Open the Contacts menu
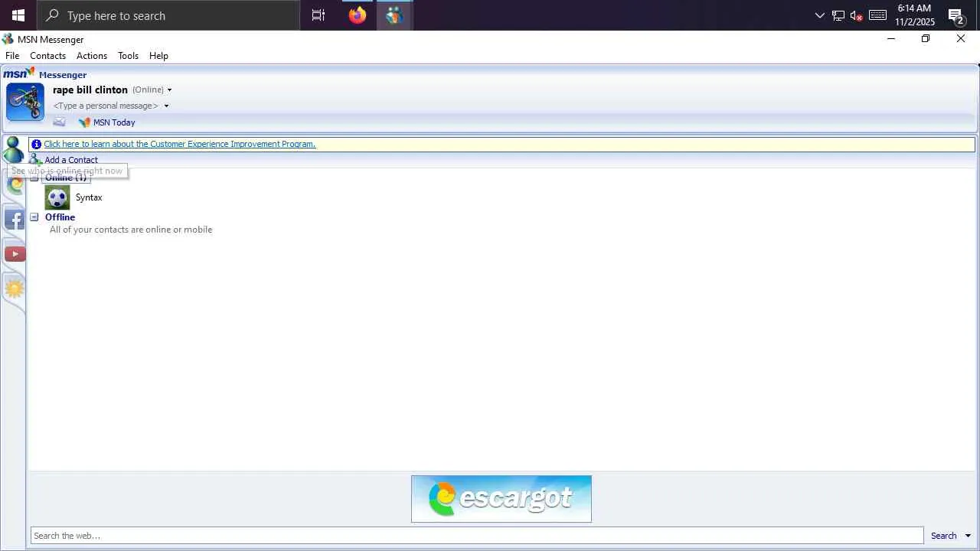The height and width of the screenshot is (551, 980). 47,56
